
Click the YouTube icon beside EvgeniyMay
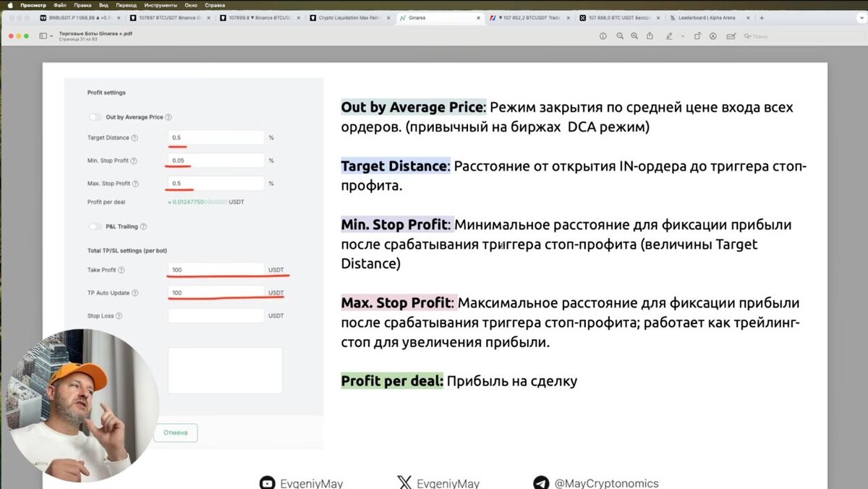pos(268,483)
